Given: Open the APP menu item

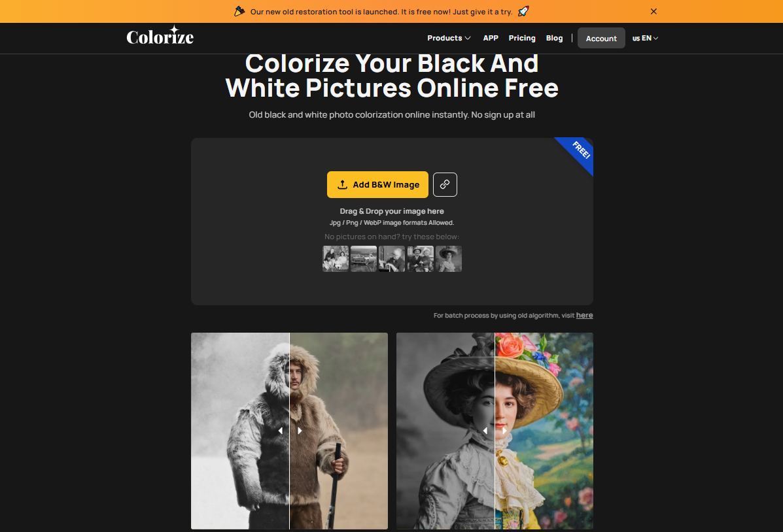Looking at the screenshot, I should point(491,38).
